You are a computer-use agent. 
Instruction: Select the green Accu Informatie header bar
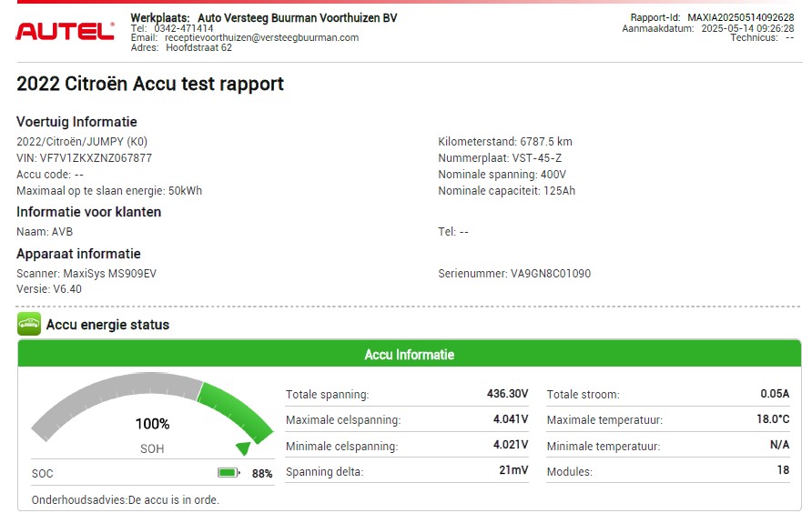[x=409, y=354]
